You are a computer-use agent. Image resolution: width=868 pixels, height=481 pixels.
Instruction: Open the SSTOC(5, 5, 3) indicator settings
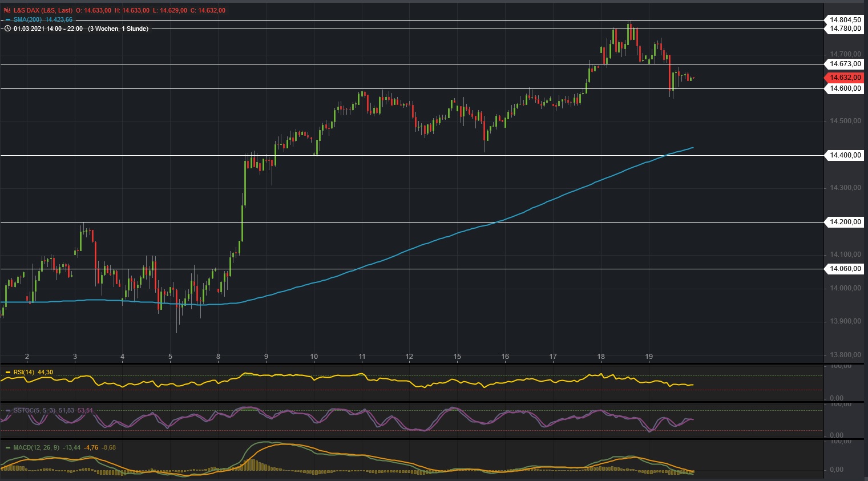pos(34,410)
